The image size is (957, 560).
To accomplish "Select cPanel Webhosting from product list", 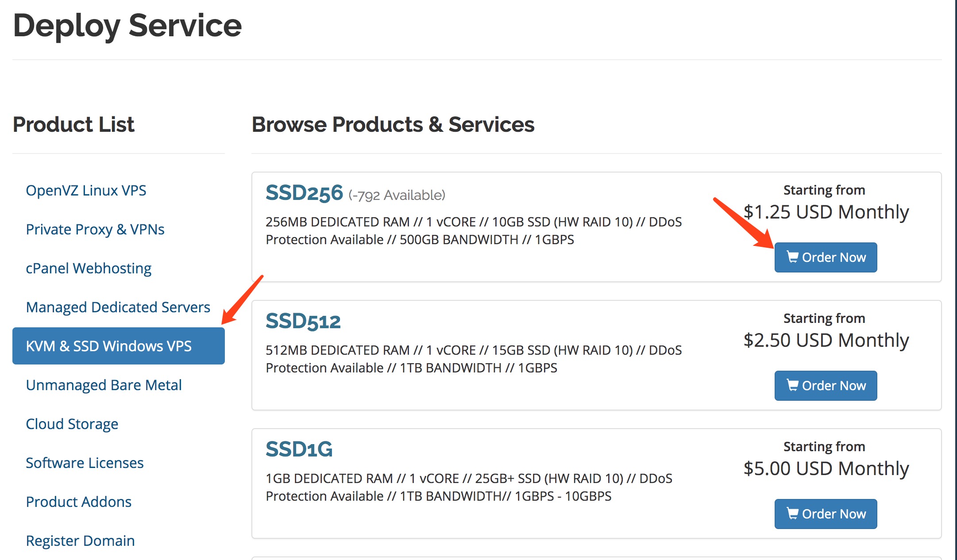I will pos(89,268).
